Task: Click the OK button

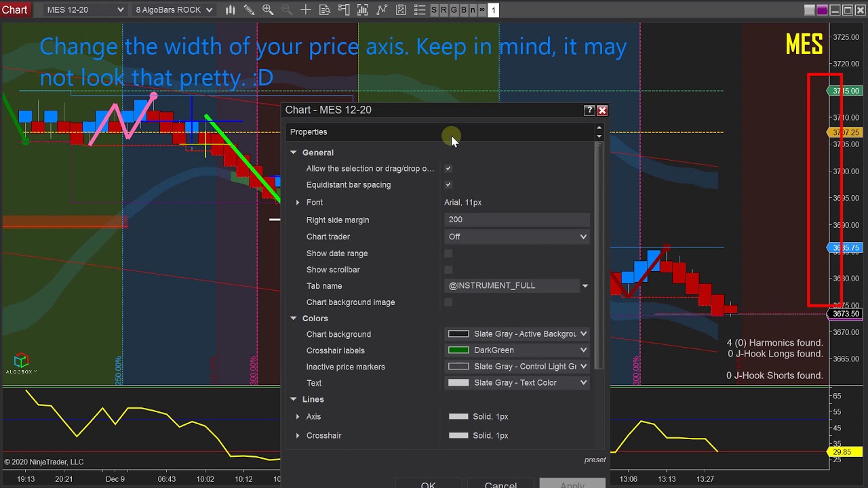Action: click(428, 483)
